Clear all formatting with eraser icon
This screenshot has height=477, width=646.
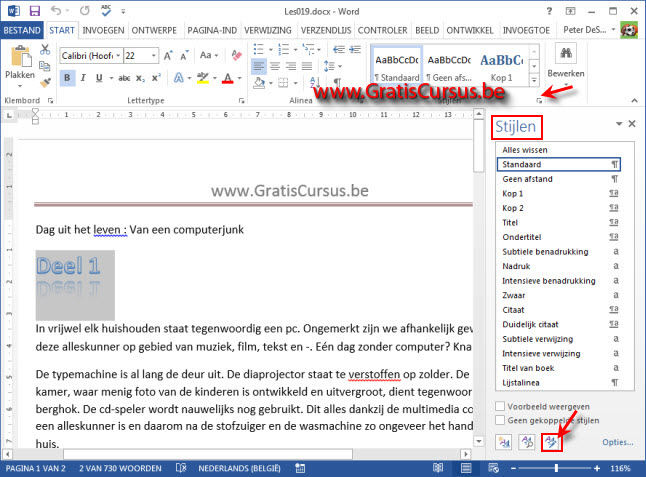click(236, 55)
